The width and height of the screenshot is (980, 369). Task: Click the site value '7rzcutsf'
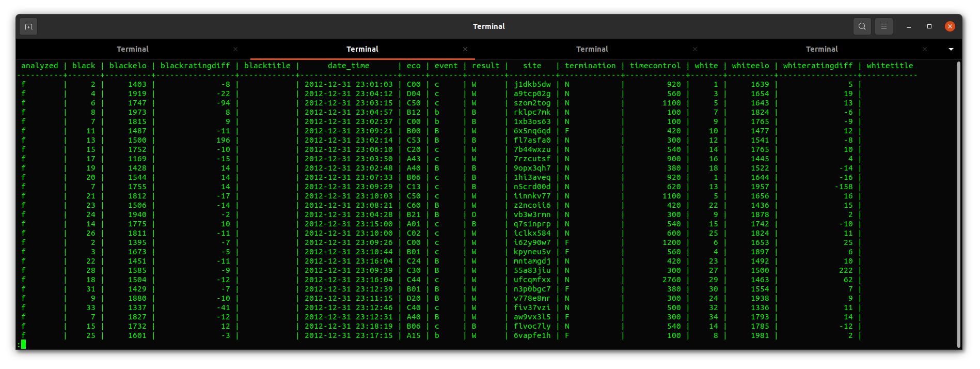tap(532, 159)
